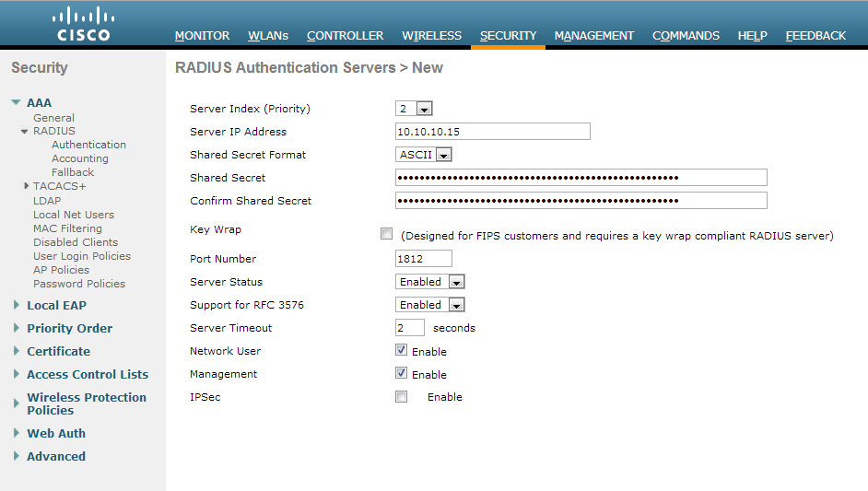Expand the Priority Order section arrow
This screenshot has height=491, width=868.
pyautogui.click(x=17, y=328)
